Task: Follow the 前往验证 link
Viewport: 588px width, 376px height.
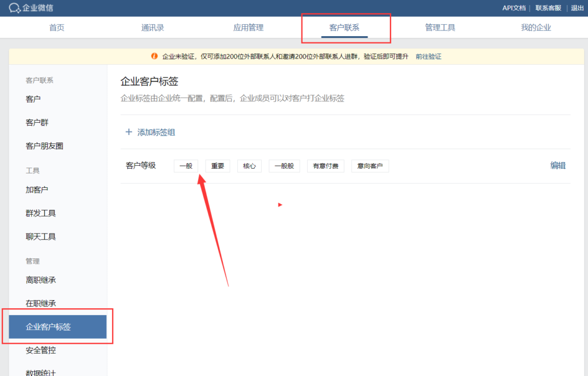Action: (x=428, y=57)
